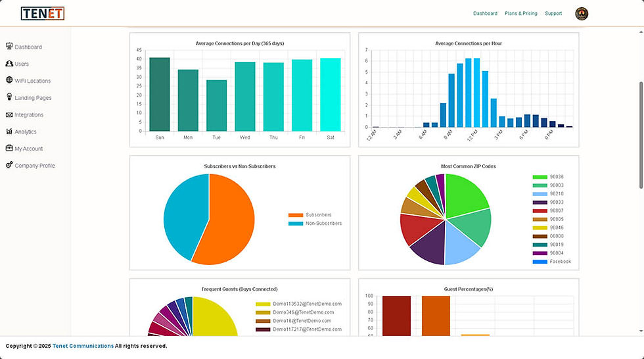Image resolution: width=644 pixels, height=359 pixels.
Task: Click the Landing Pages lightbulb icon
Action: [9, 97]
